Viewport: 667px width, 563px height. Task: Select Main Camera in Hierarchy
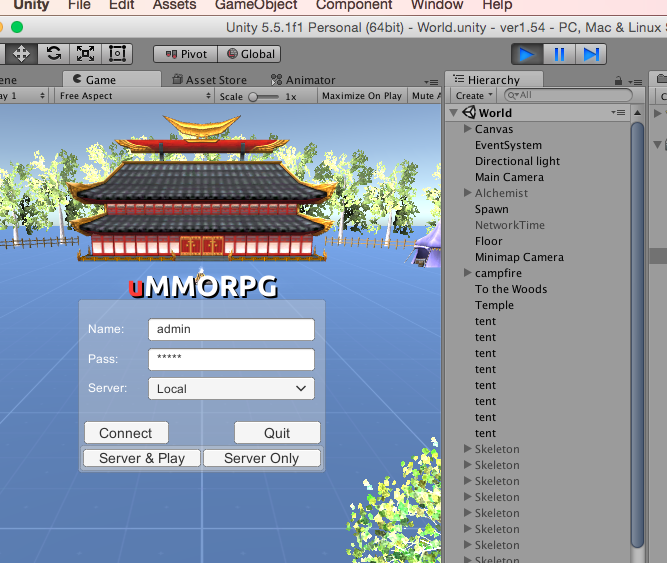[x=509, y=177]
